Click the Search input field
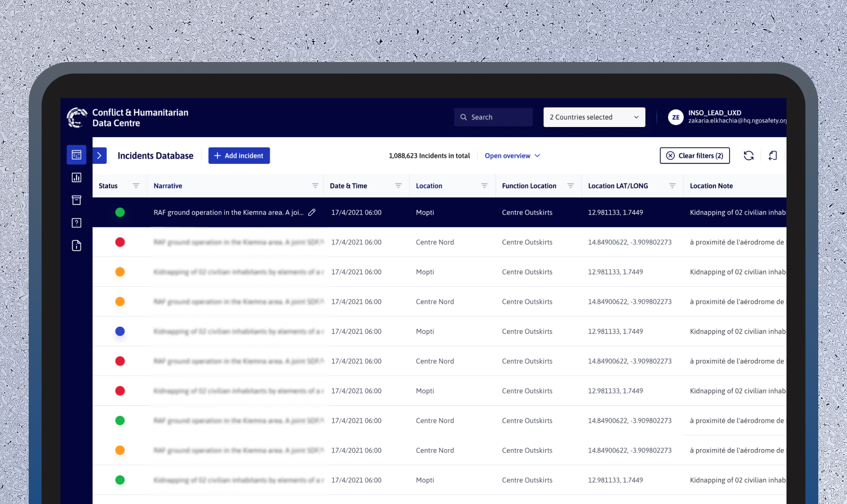847x504 pixels. pyautogui.click(x=493, y=117)
